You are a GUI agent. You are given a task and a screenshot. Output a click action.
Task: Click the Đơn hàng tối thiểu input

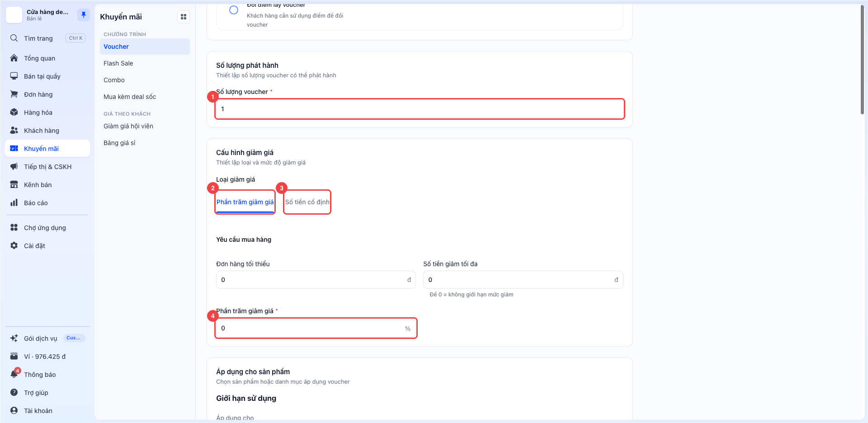click(x=316, y=280)
